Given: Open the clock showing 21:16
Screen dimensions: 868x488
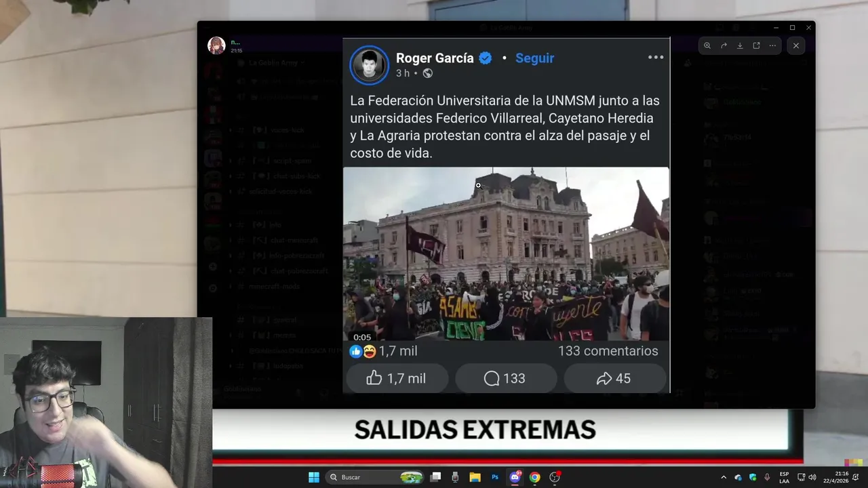Looking at the screenshot, I should click(836, 477).
